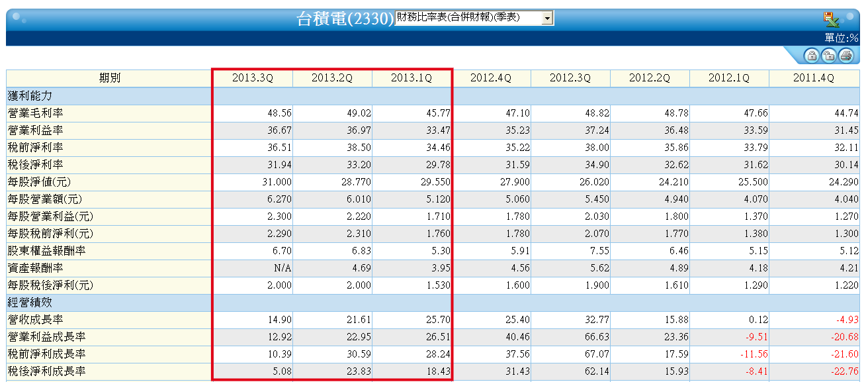This screenshot has width=868, height=382.
Task: Select the 2013.1Q column header
Action: [412, 78]
